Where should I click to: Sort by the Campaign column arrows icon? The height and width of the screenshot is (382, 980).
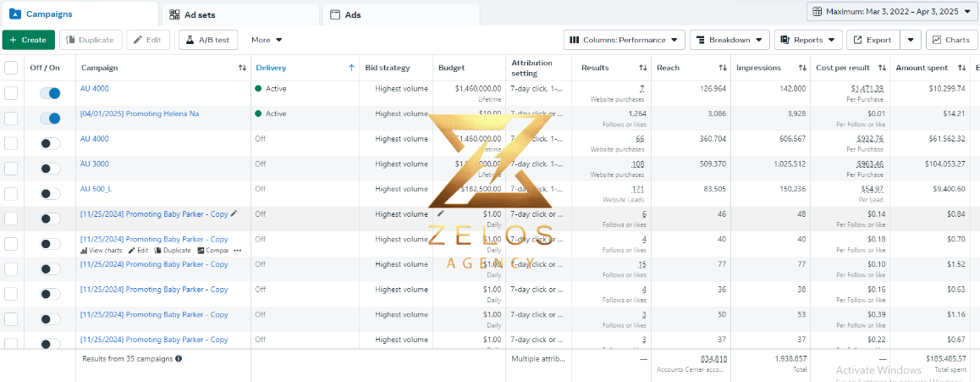[x=242, y=68]
